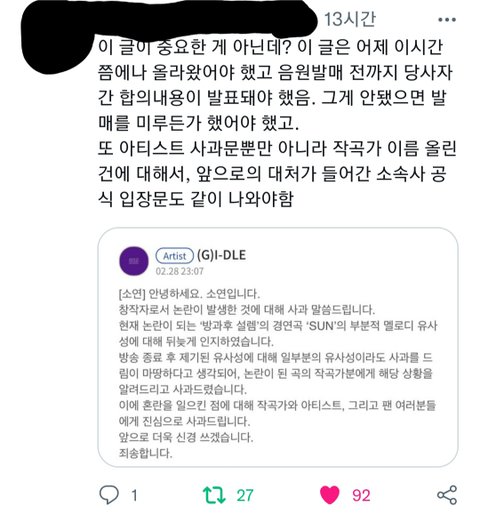The height and width of the screenshot is (522, 480).
Task: Click the 02.28 23:07 quoted post timestamp
Action: pos(179,271)
